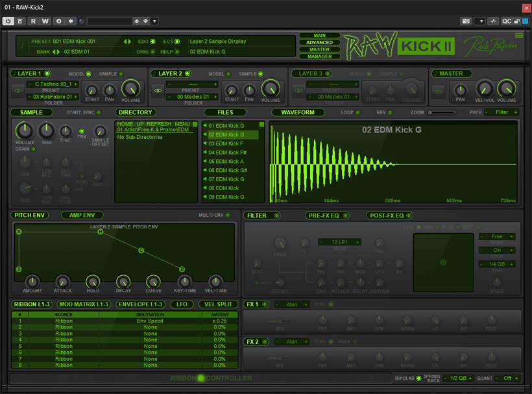
Task: Click the bank left/right arrows icon
Action: click(x=56, y=51)
